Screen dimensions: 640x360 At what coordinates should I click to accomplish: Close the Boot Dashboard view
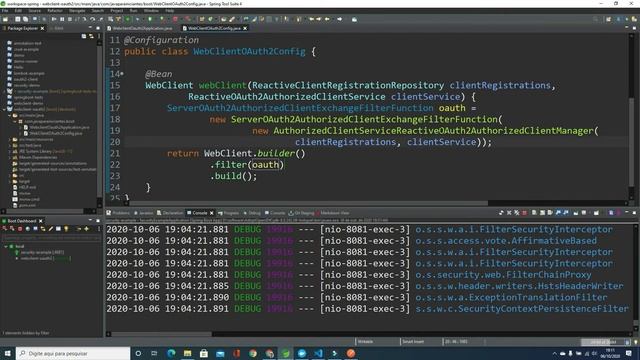pyautogui.click(x=40, y=221)
